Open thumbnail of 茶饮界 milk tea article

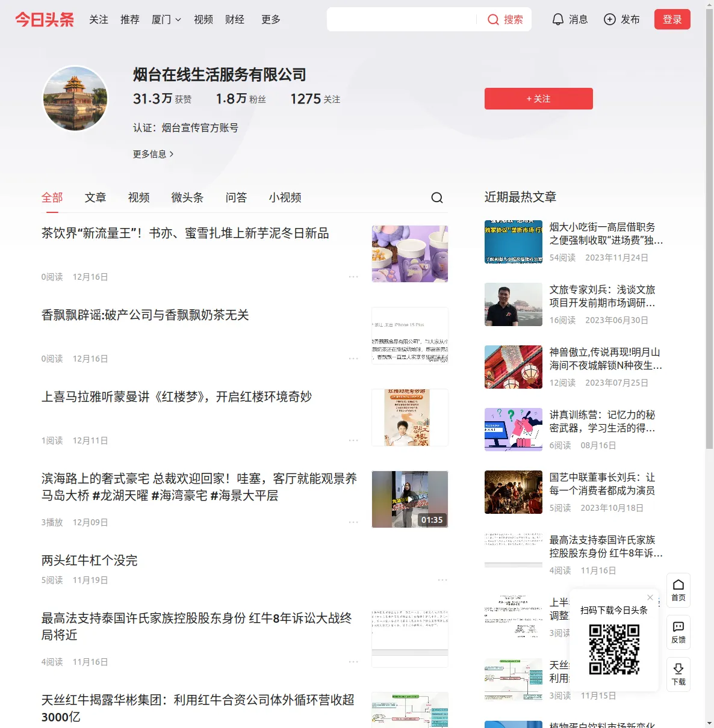click(x=410, y=254)
